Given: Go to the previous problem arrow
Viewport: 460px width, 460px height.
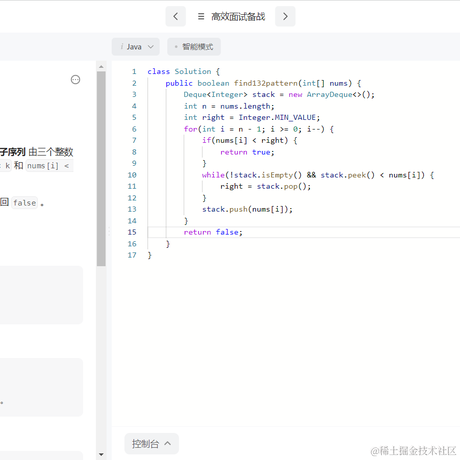Looking at the screenshot, I should [176, 16].
